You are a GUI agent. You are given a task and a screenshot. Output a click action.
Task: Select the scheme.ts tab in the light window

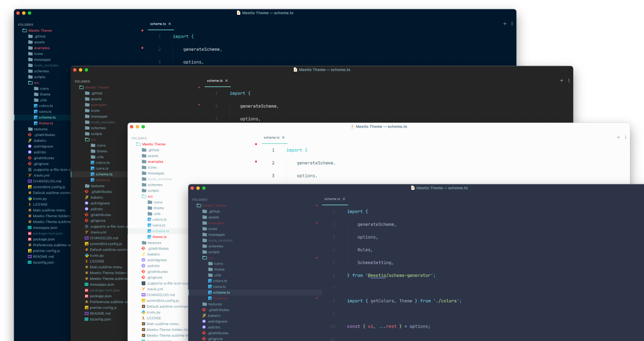[x=272, y=138]
